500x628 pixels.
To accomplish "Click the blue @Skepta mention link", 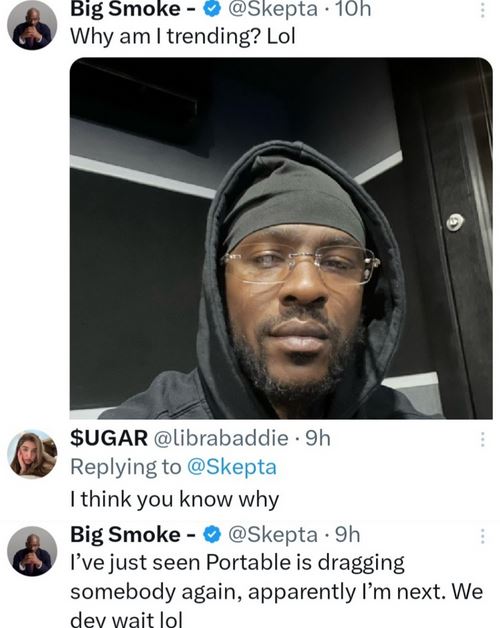I will click(x=232, y=467).
